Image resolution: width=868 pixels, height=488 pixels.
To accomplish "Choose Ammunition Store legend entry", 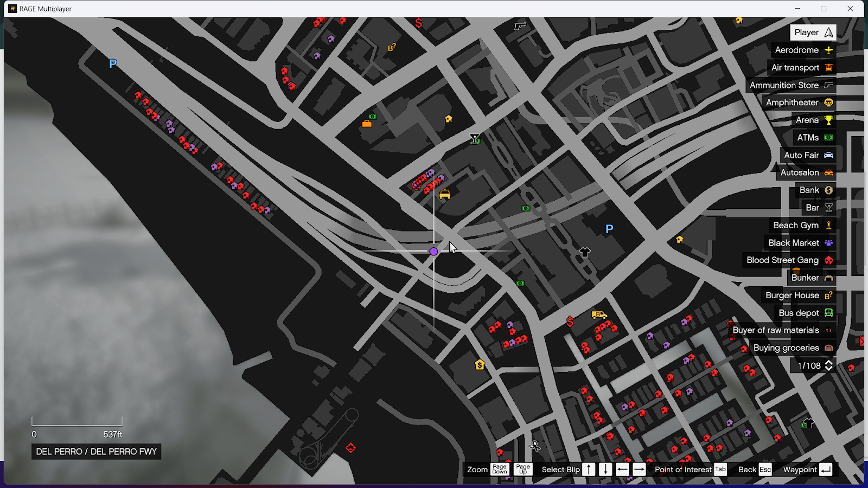I will [791, 85].
